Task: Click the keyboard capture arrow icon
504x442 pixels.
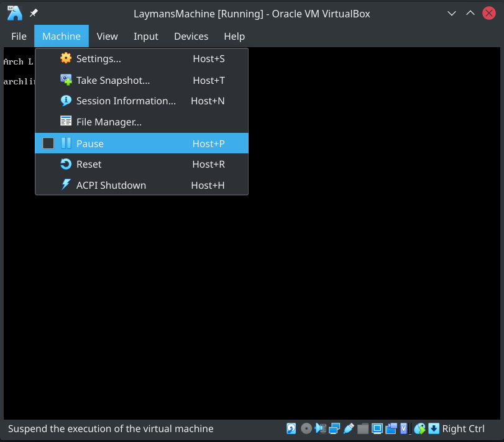Action: pyautogui.click(x=434, y=428)
